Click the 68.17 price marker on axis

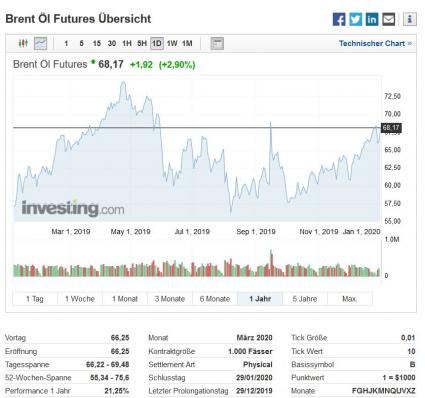(x=391, y=128)
